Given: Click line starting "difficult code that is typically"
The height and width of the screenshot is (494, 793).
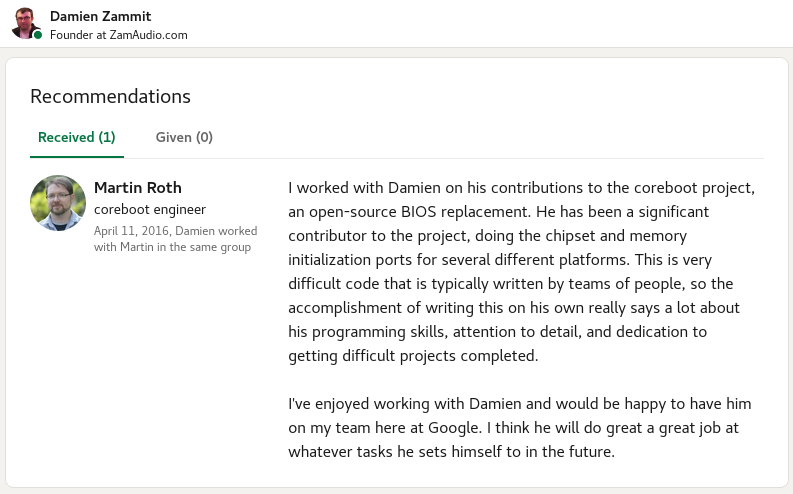Looking at the screenshot, I should coord(511,284).
